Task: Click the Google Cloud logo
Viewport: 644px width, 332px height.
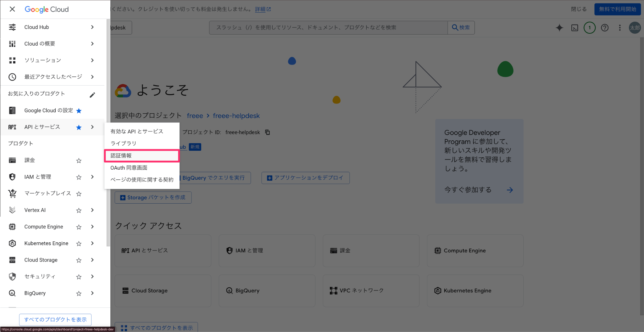Action: pyautogui.click(x=47, y=9)
